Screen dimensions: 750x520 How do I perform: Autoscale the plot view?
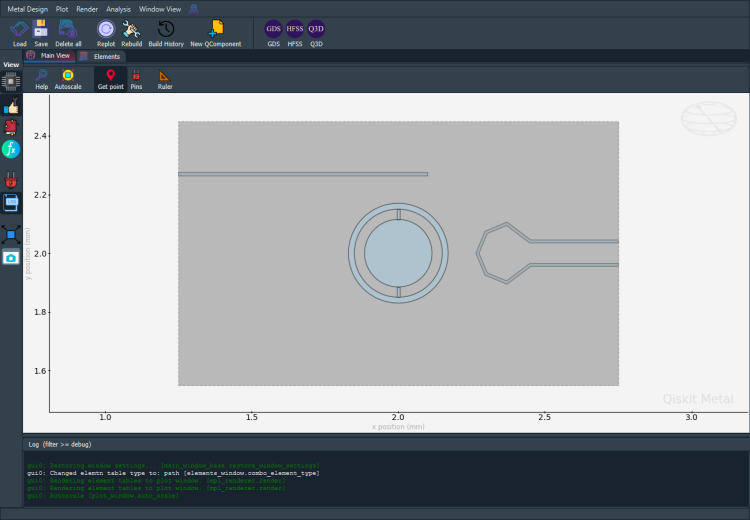(x=68, y=79)
